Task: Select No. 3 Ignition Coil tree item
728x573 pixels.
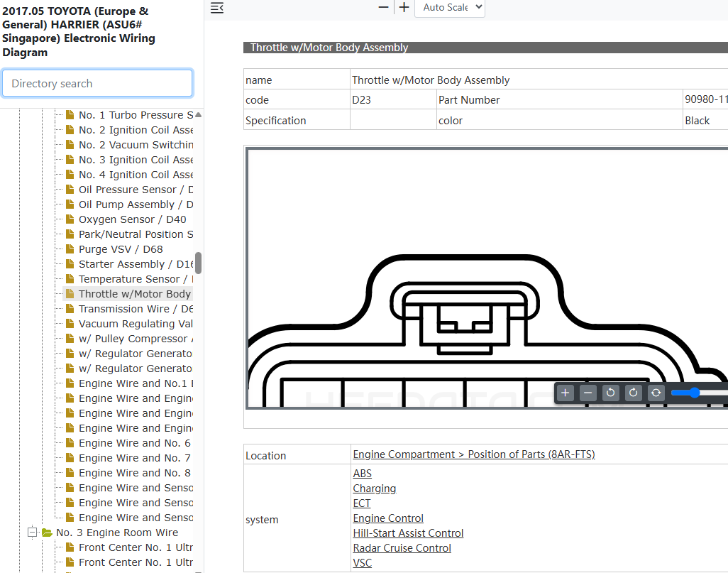Action: [136, 159]
